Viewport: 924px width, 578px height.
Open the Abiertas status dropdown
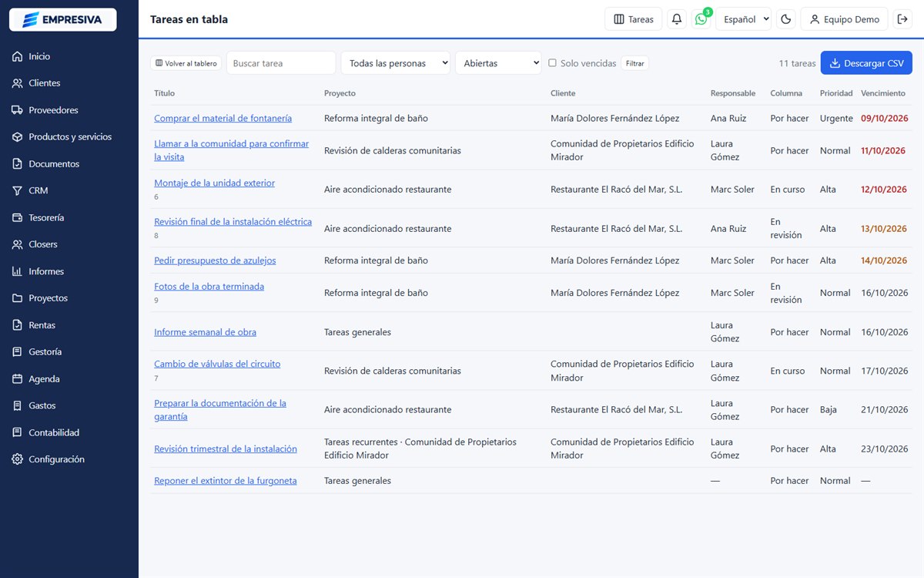coord(498,63)
